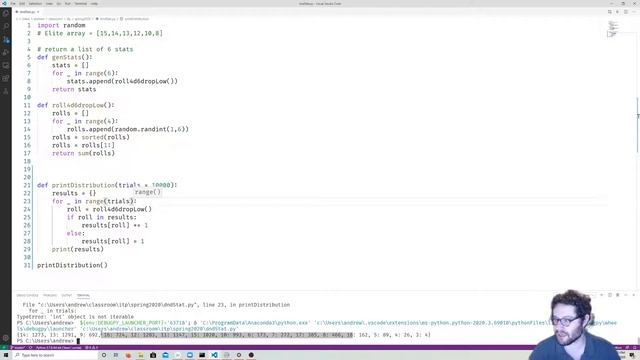Click the editor minimap preview
This screenshot has height=360, width=640.
[613, 29]
